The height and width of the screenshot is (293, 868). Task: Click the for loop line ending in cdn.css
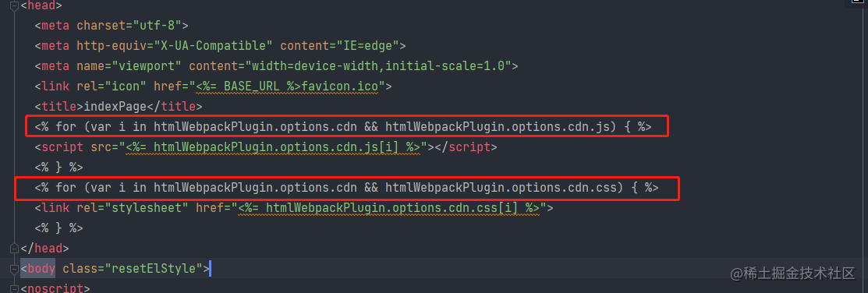[x=346, y=188]
